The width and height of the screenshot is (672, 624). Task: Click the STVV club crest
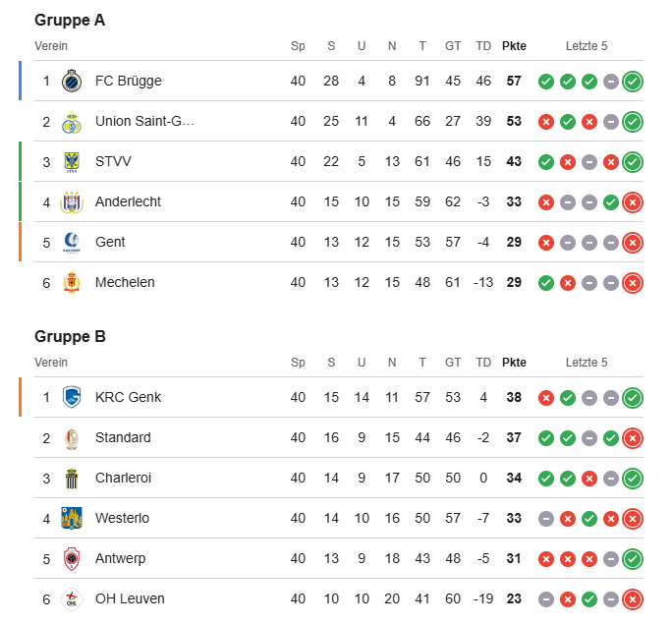[x=72, y=162]
